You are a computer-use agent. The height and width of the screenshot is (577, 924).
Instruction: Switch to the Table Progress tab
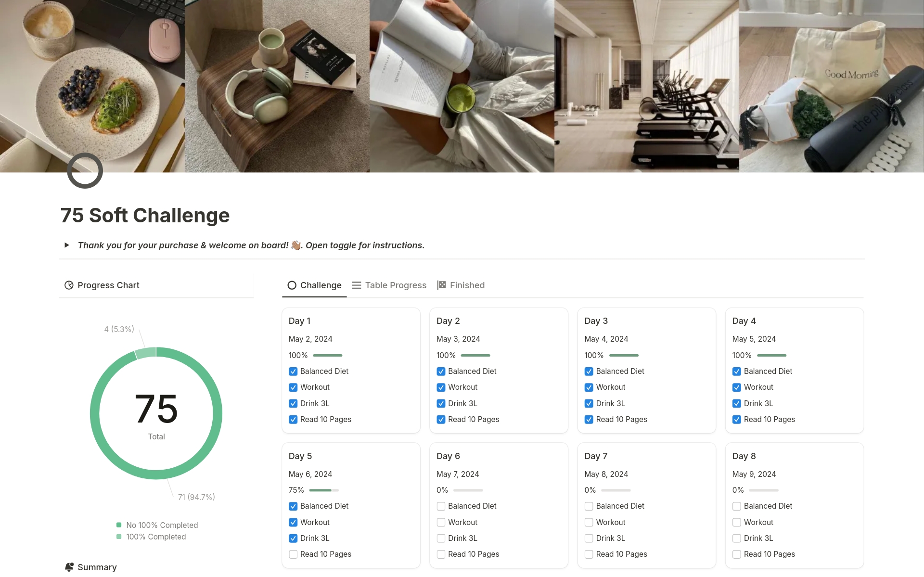click(x=396, y=285)
